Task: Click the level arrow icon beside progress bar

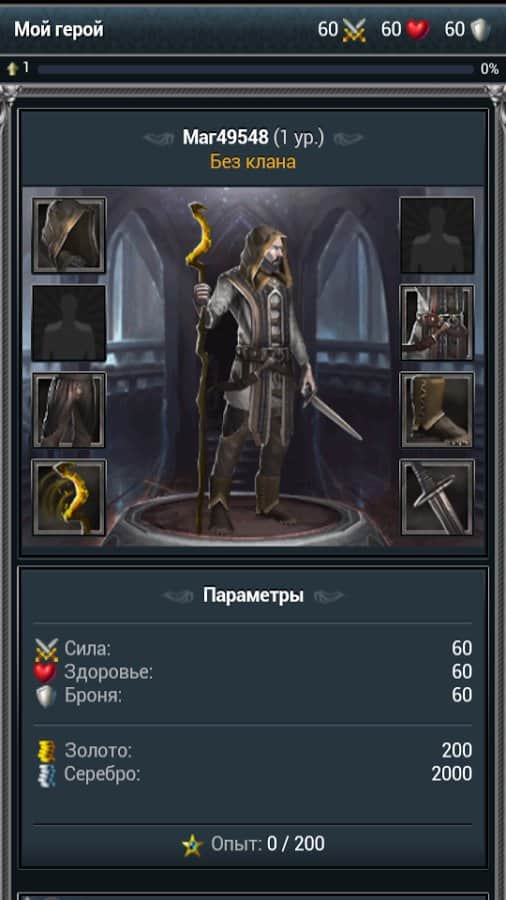Action: (13, 69)
